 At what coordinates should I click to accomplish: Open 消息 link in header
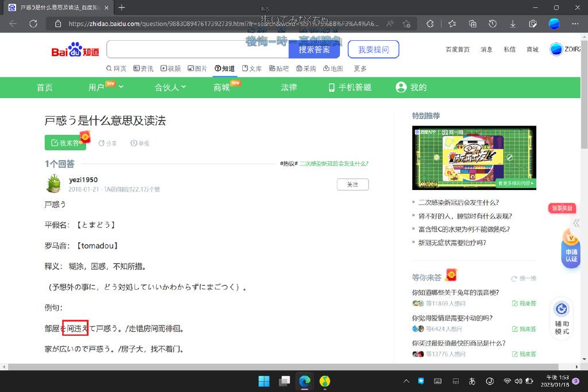(486, 49)
